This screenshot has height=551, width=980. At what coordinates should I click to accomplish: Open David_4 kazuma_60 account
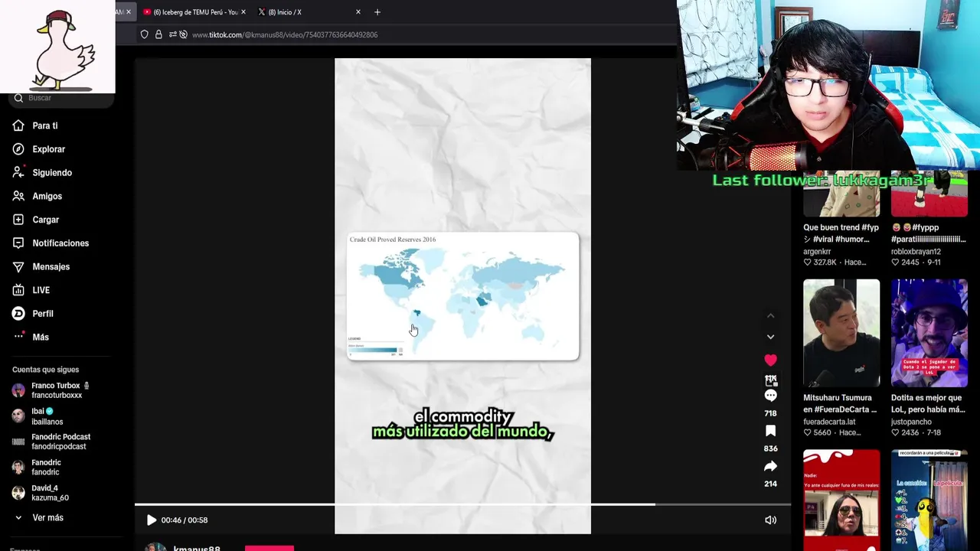point(41,493)
